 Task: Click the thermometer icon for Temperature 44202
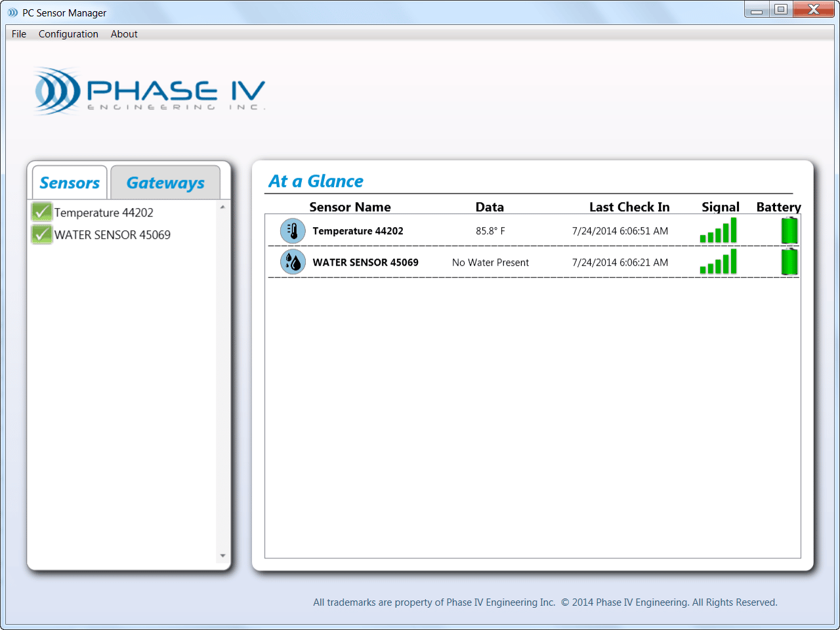(293, 230)
